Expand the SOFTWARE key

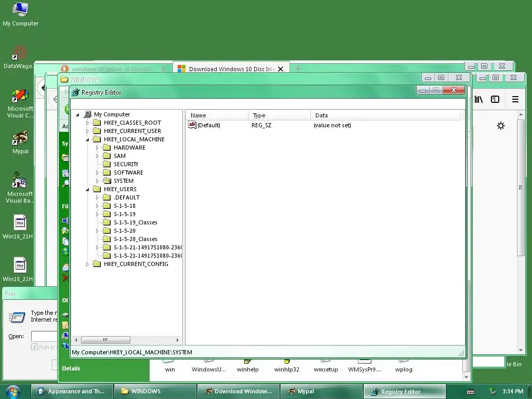97,172
